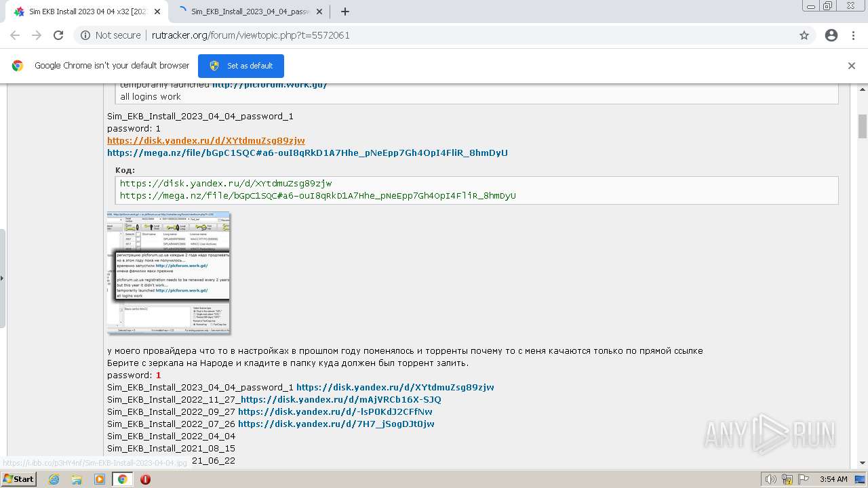Click the page scrollbar up arrow
This screenshot has height=488, width=868.
tap(863, 89)
